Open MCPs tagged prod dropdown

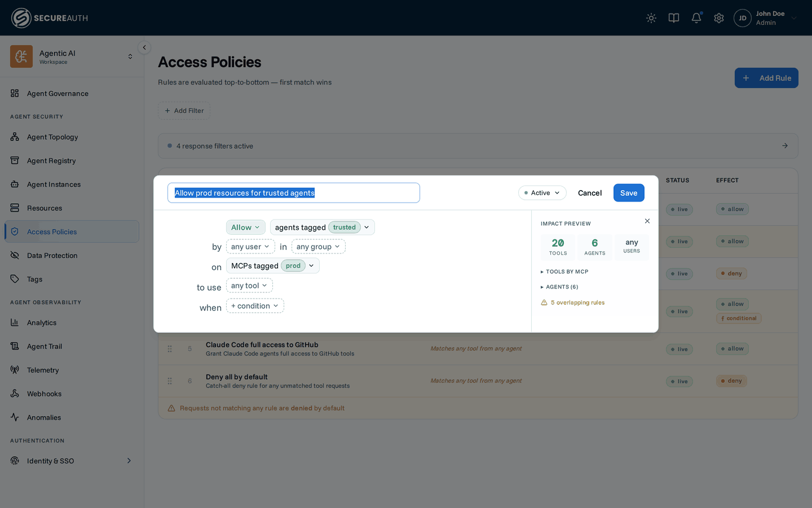click(x=273, y=266)
